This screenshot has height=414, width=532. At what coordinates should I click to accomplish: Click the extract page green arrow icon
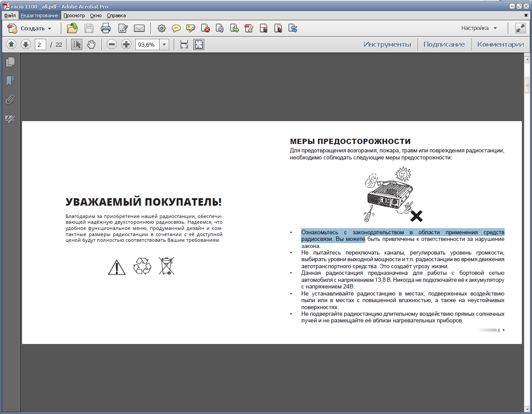click(x=234, y=29)
